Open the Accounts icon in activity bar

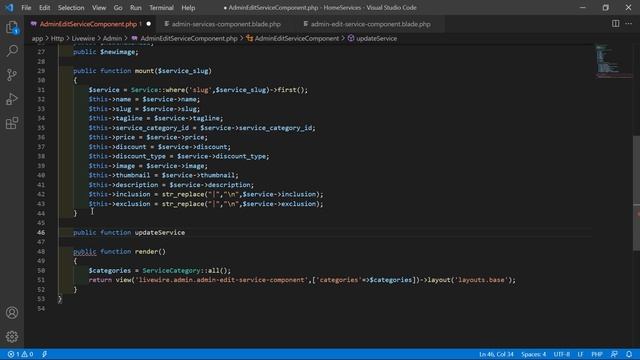click(12, 313)
